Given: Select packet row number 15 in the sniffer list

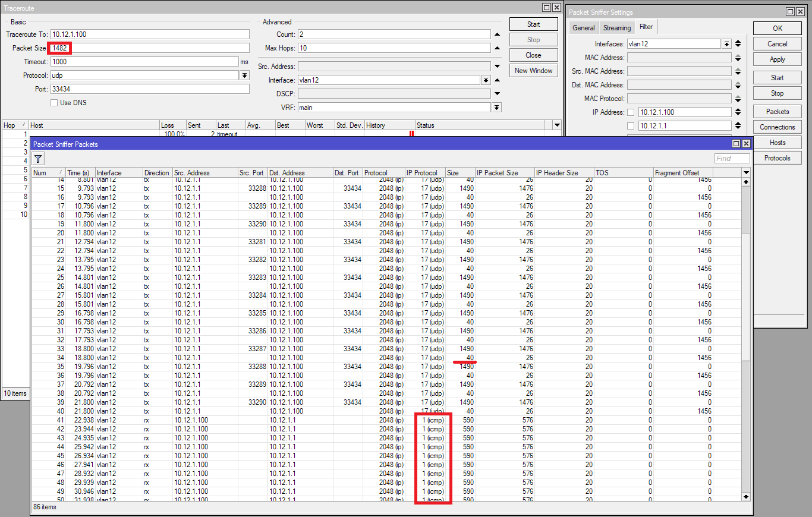Looking at the screenshot, I should [386, 188].
